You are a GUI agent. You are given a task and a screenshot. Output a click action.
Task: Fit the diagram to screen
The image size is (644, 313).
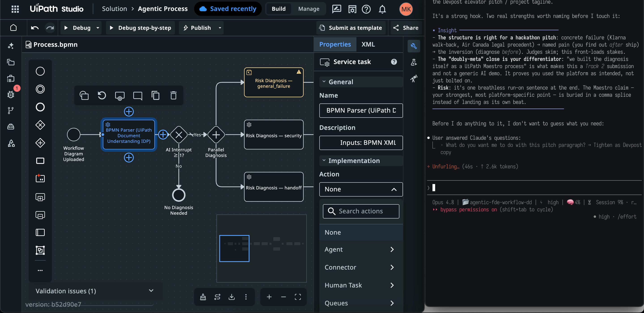(298, 297)
